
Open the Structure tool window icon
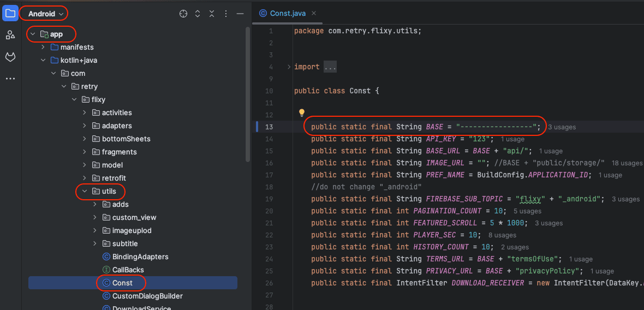coord(10,35)
